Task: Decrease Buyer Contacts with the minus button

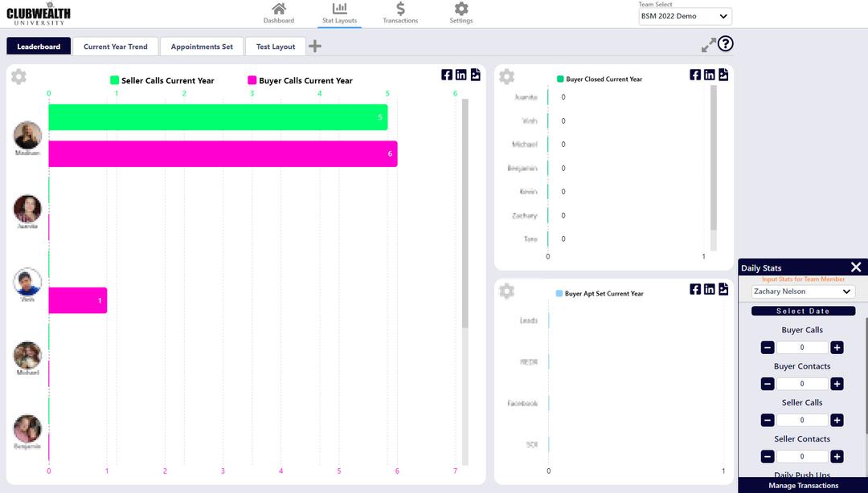Action: [768, 384]
